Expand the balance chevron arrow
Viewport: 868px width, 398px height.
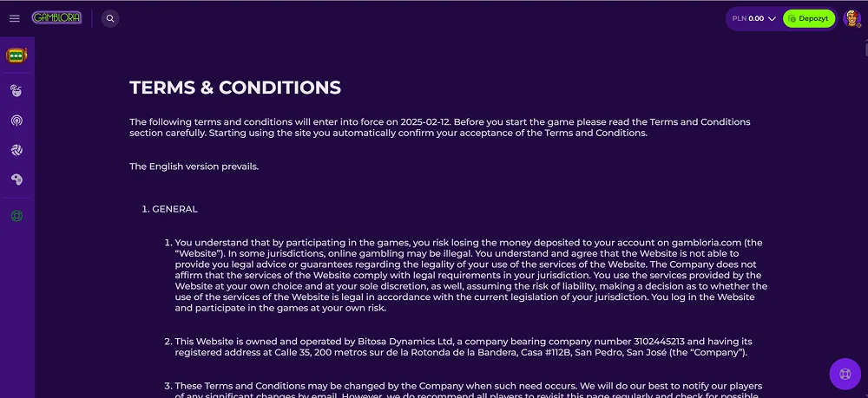tap(773, 19)
